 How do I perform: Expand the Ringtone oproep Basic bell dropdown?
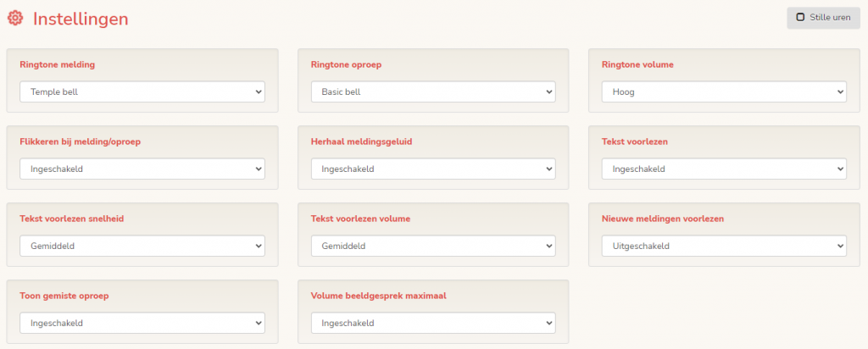(433, 91)
